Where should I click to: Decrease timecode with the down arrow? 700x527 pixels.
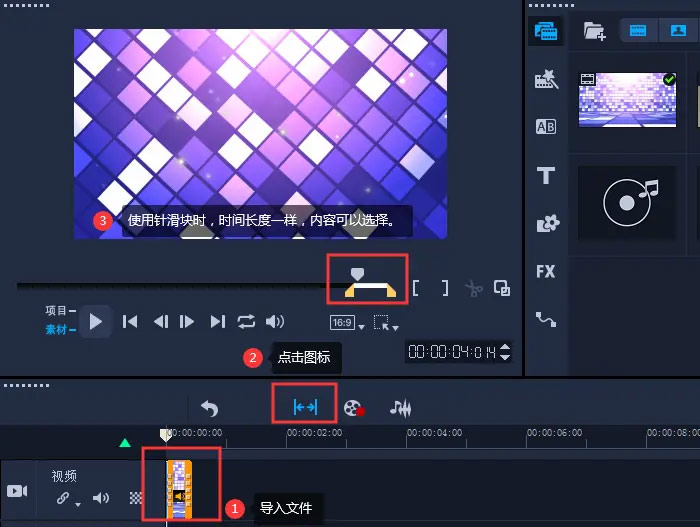pos(505,357)
